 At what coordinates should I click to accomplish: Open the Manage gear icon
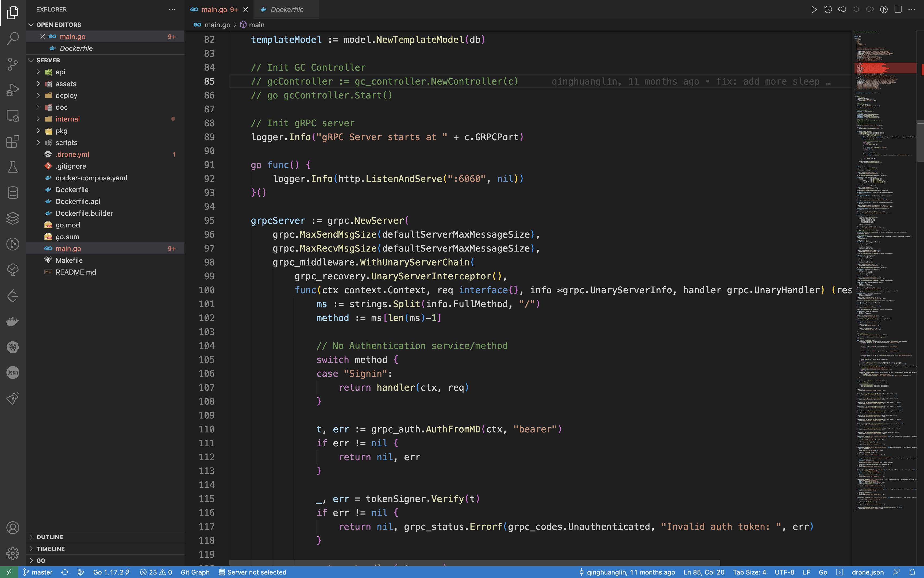13,553
